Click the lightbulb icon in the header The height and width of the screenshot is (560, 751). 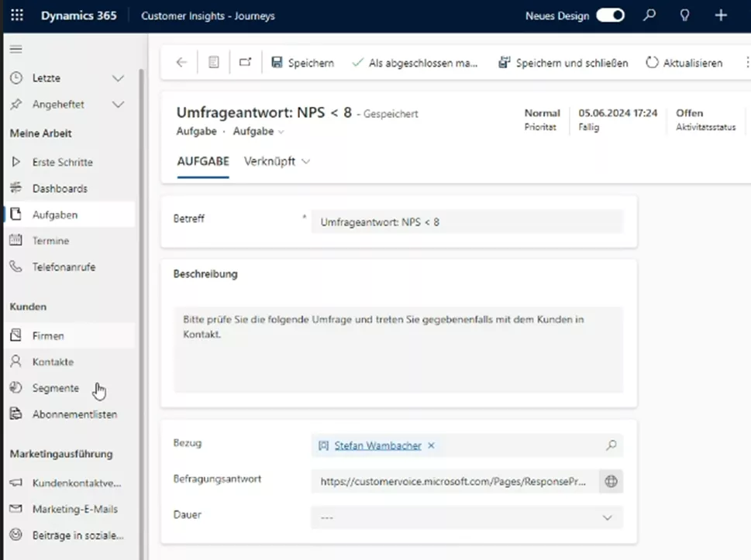pos(684,15)
